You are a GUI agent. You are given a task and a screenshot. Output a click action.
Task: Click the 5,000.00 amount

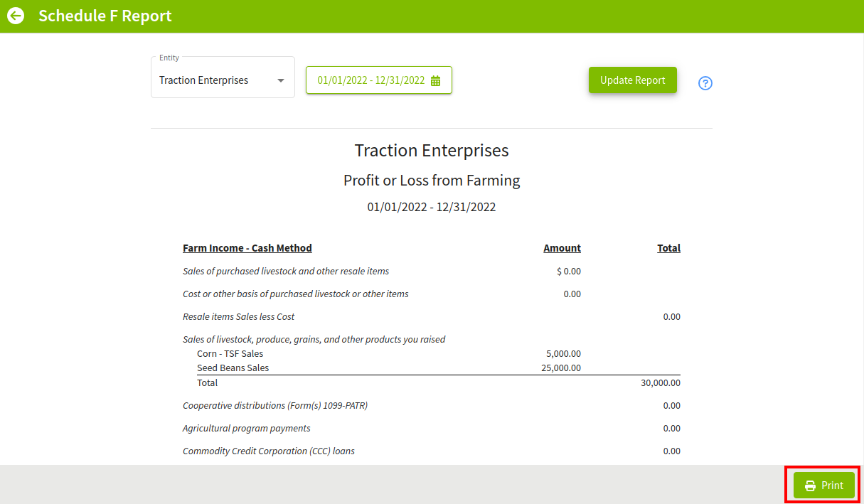564,353
